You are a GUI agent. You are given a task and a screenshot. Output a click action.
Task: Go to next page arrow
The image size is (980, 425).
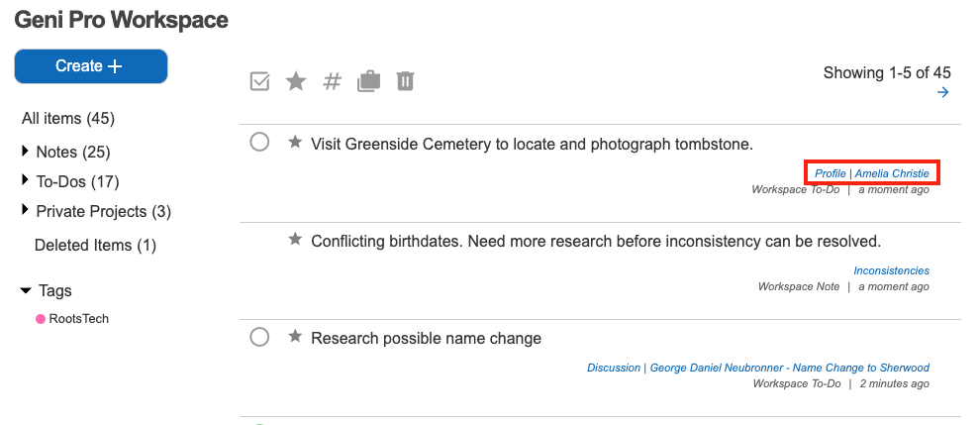[943, 92]
